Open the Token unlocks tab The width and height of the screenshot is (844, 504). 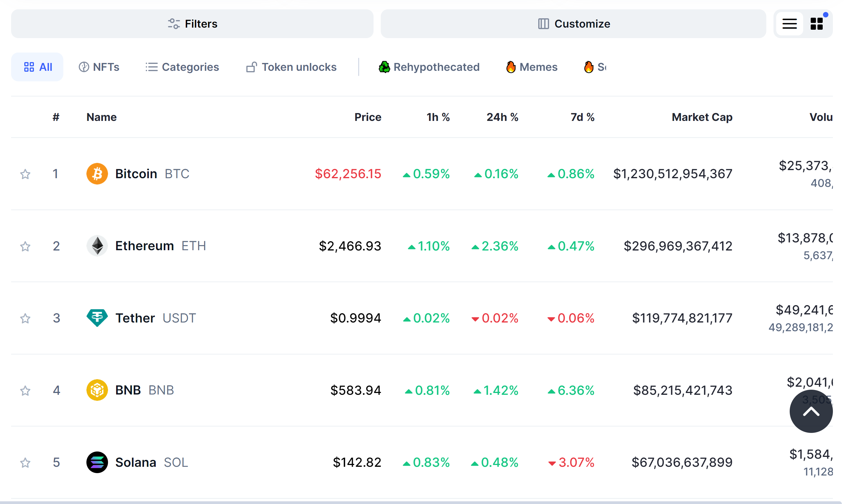(292, 67)
